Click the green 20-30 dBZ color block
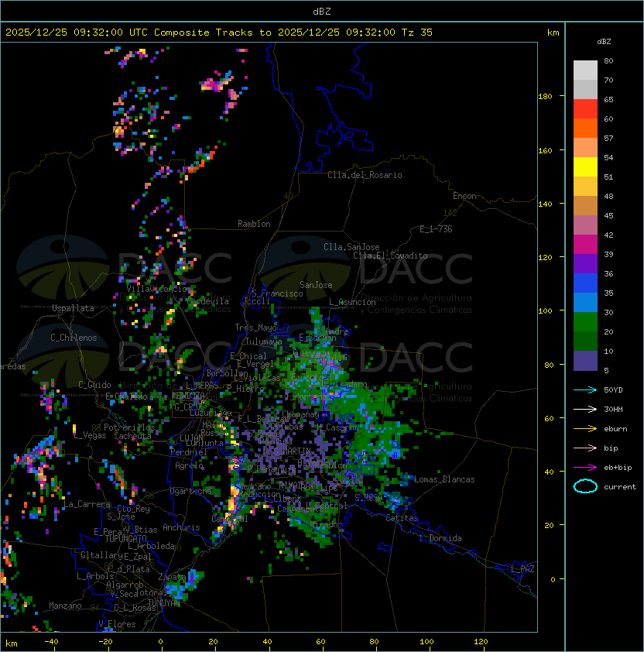The image size is (644, 652). pyautogui.click(x=585, y=322)
